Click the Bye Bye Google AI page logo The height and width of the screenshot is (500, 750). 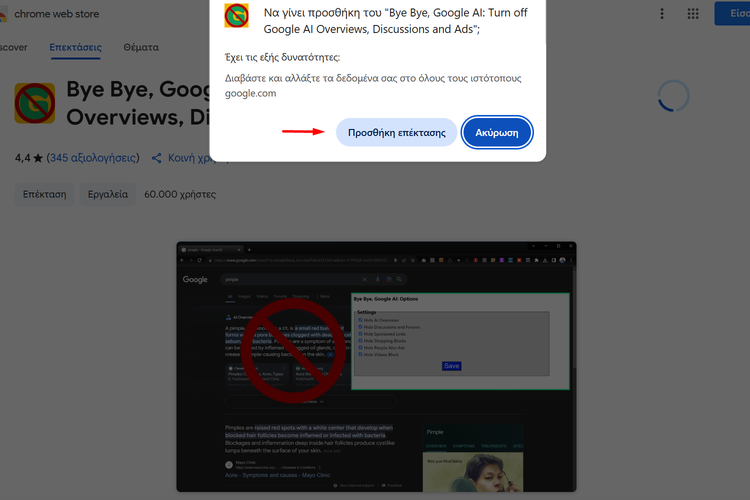35,103
